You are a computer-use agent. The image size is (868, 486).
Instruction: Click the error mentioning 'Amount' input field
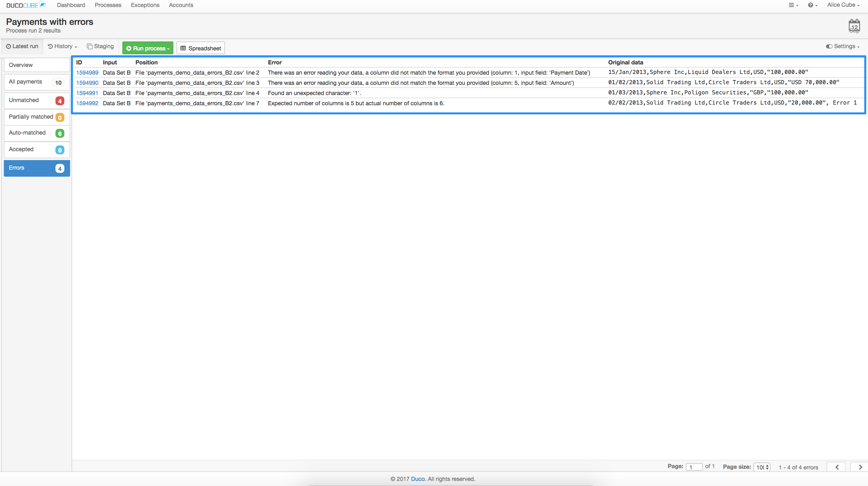pos(421,83)
